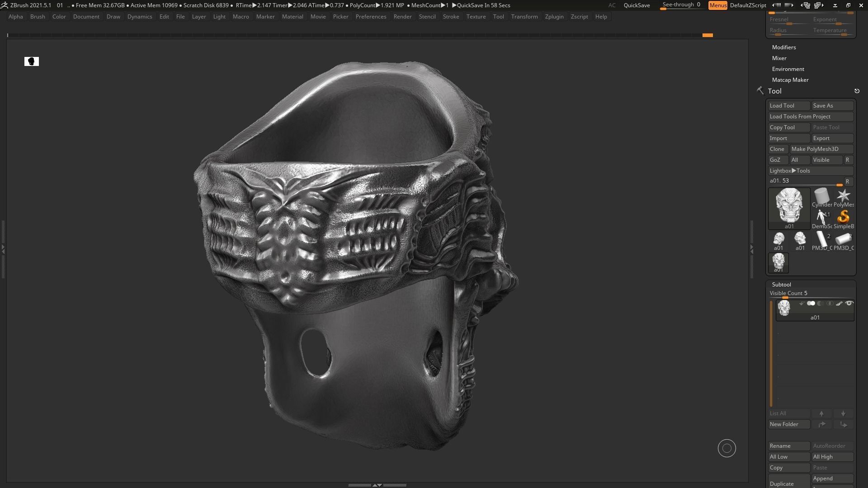The width and height of the screenshot is (868, 488).
Task: Click the QuickSave button
Action: [x=637, y=5]
